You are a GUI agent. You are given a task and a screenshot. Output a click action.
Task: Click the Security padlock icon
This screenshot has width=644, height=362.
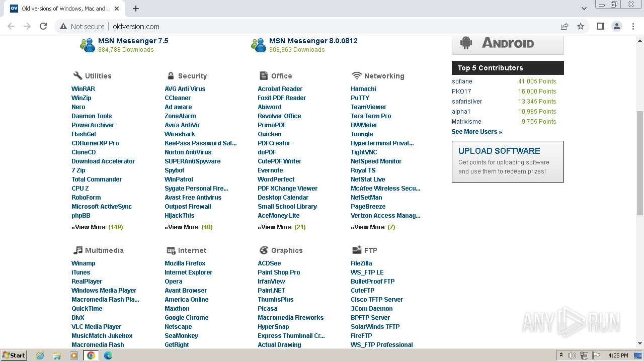pos(171,75)
